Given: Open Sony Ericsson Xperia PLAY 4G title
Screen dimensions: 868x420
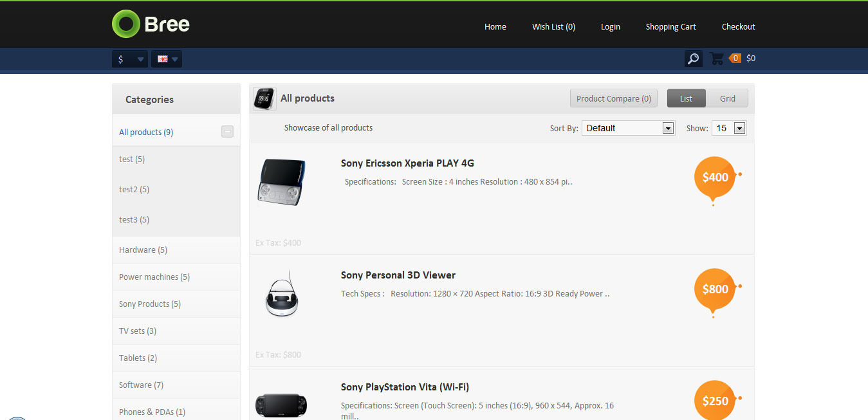Looking at the screenshot, I should point(407,163).
